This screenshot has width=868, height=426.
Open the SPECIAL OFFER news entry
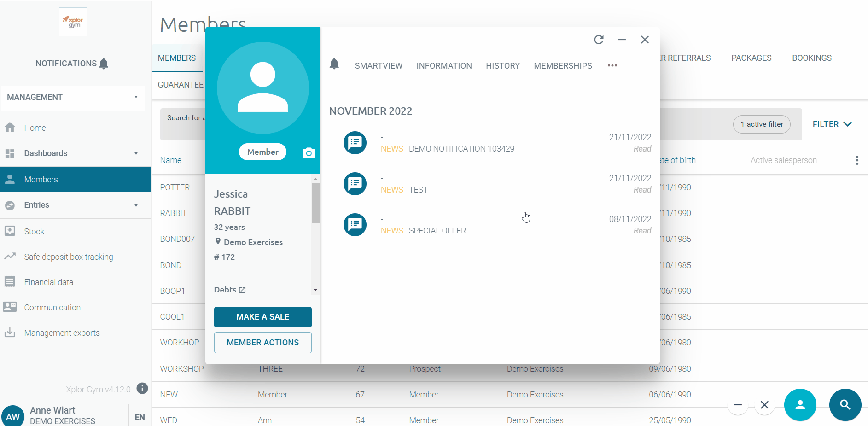point(490,225)
